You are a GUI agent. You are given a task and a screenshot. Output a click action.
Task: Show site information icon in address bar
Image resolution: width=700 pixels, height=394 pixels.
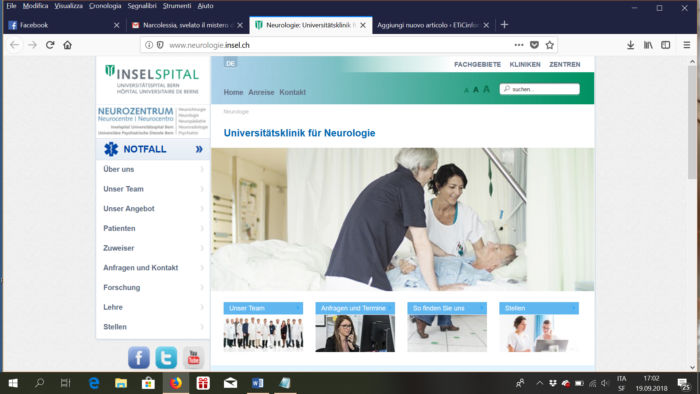(149, 45)
